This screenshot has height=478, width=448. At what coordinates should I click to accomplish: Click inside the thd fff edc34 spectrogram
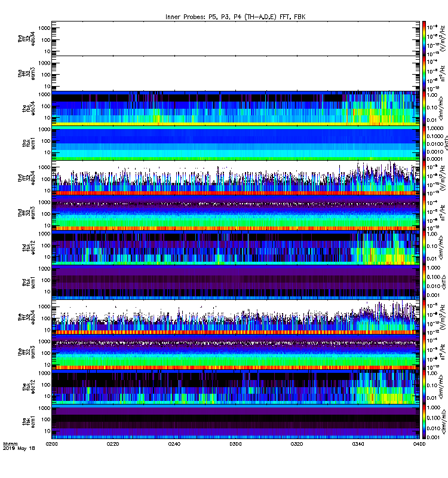click(235, 178)
